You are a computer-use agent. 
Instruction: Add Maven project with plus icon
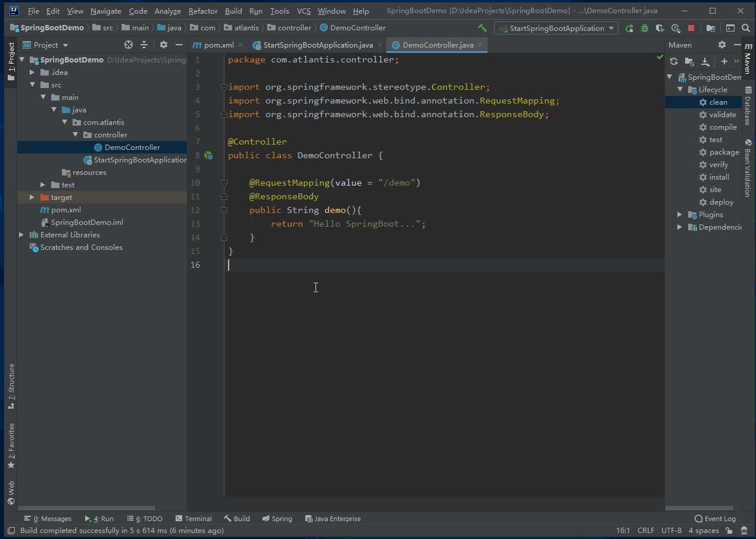point(724,61)
